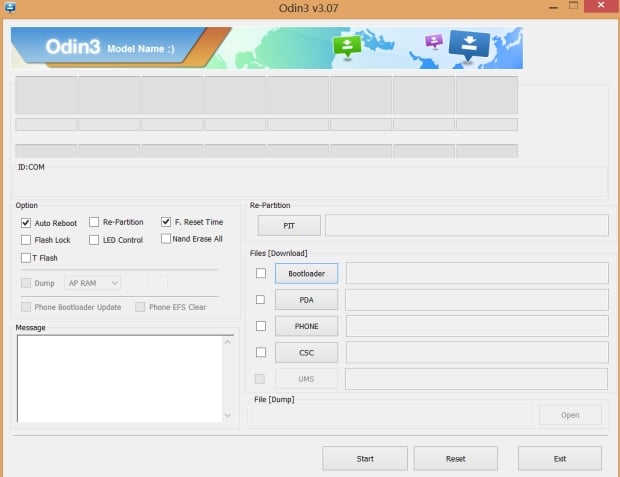The image size is (620, 477).
Task: Click the Reset button
Action: click(456, 459)
